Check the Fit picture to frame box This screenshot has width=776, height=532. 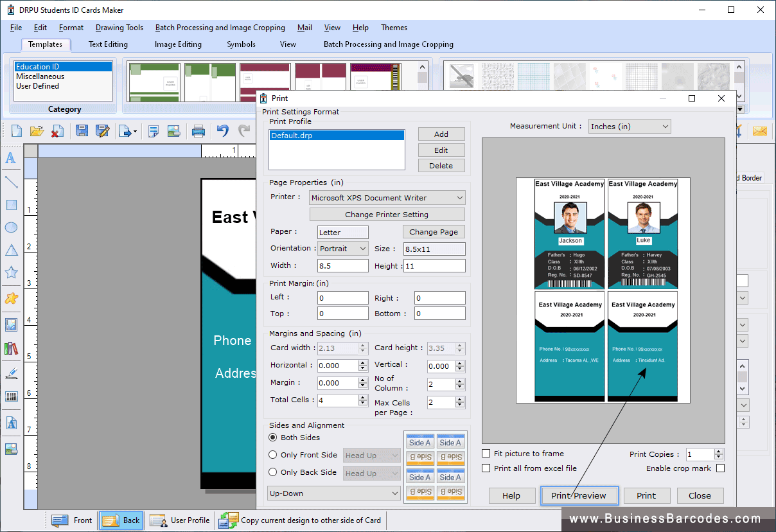coord(486,453)
